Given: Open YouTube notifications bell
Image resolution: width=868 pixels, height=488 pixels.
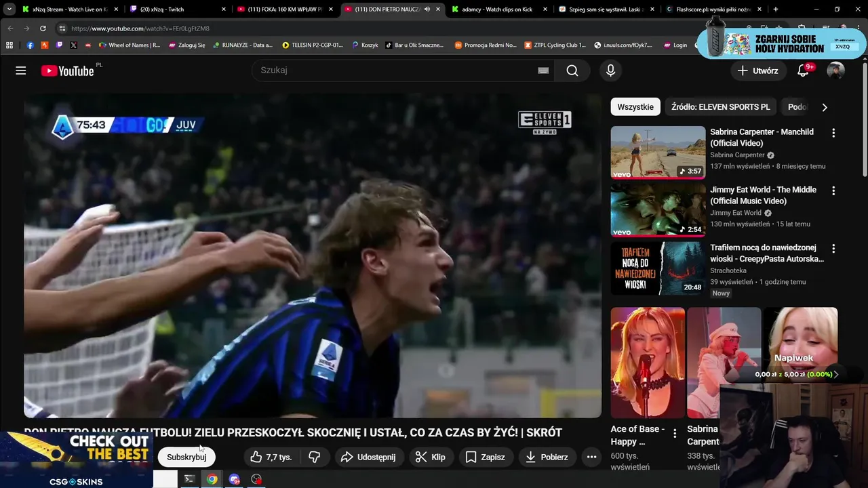Looking at the screenshot, I should coord(803,70).
